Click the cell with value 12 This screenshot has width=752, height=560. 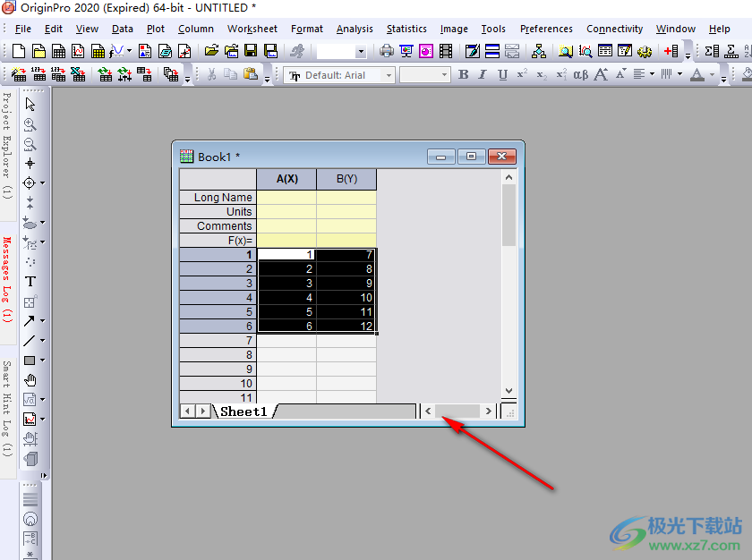click(x=346, y=327)
